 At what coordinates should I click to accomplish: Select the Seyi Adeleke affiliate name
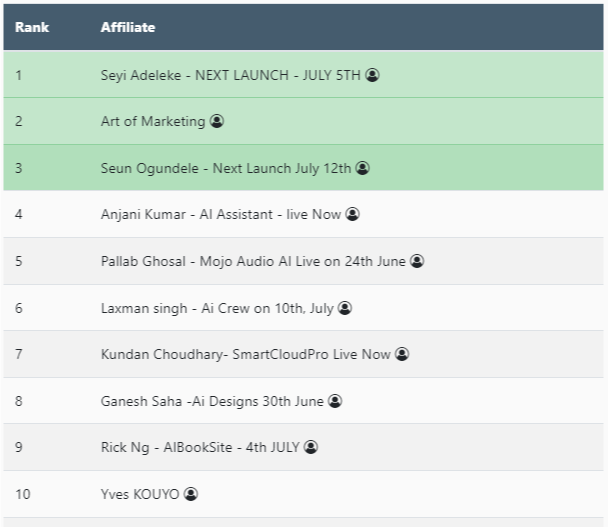pos(230,75)
